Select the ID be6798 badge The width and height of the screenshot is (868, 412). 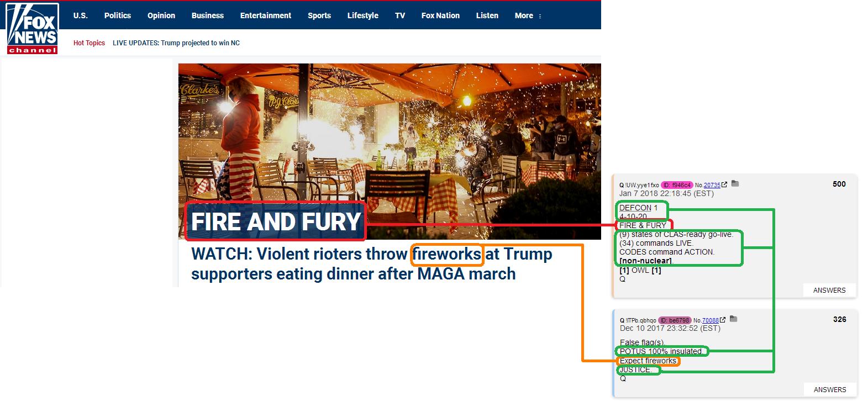pyautogui.click(x=675, y=320)
